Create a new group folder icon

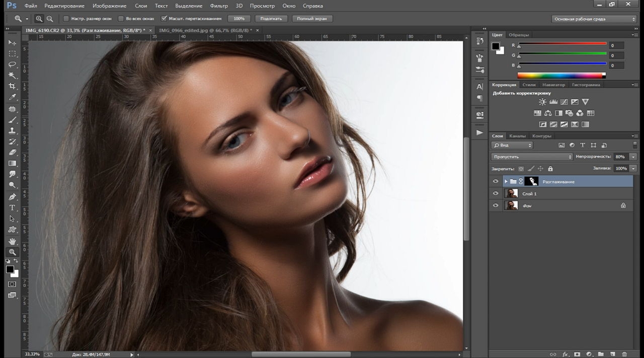(x=601, y=354)
